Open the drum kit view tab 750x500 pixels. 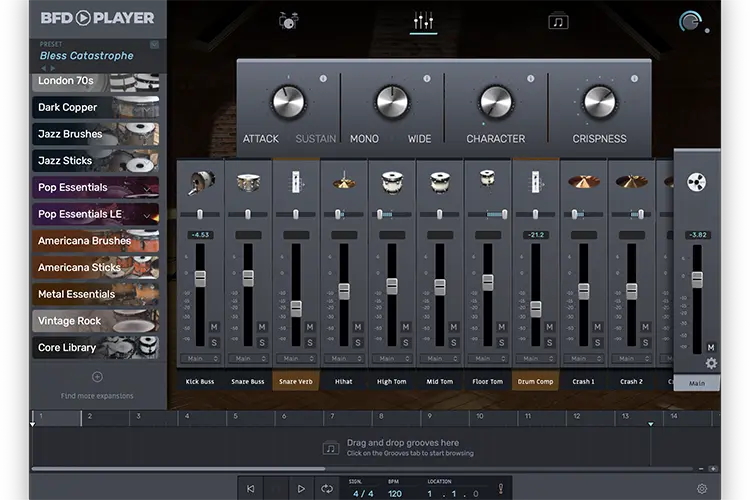(x=288, y=21)
